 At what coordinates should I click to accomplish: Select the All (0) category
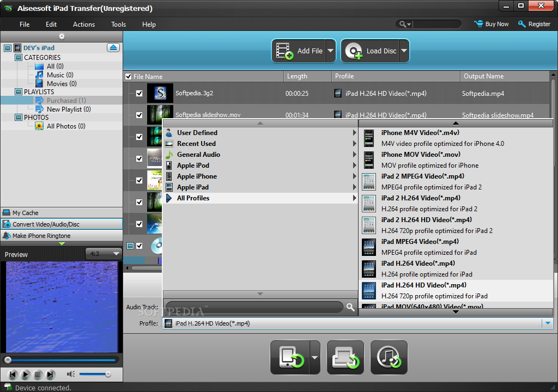tap(55, 66)
